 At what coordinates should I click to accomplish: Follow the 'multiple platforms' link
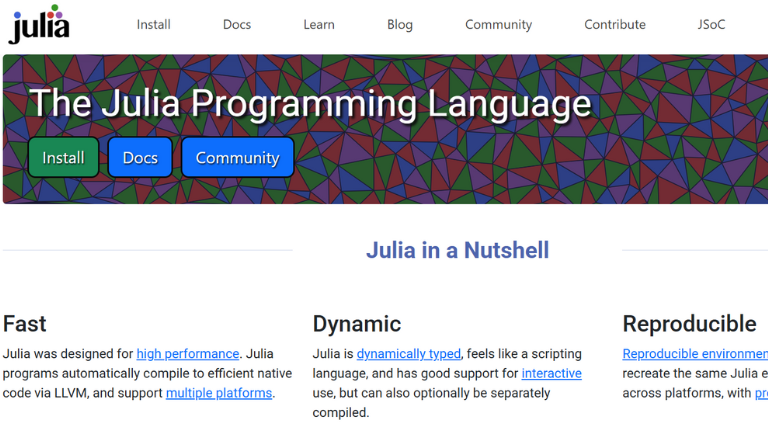click(219, 393)
